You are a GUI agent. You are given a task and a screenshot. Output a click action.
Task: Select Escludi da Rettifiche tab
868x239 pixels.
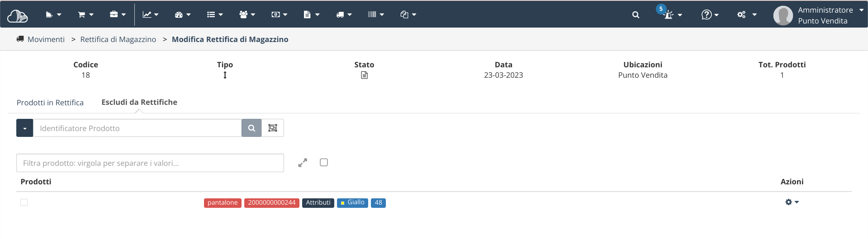139,102
